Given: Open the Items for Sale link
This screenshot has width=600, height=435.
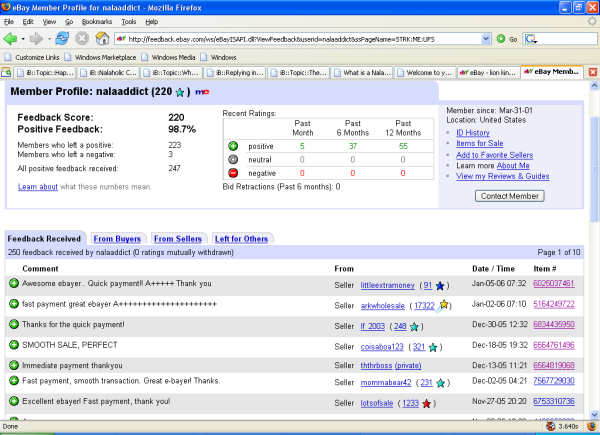Looking at the screenshot, I should pyautogui.click(x=479, y=143).
